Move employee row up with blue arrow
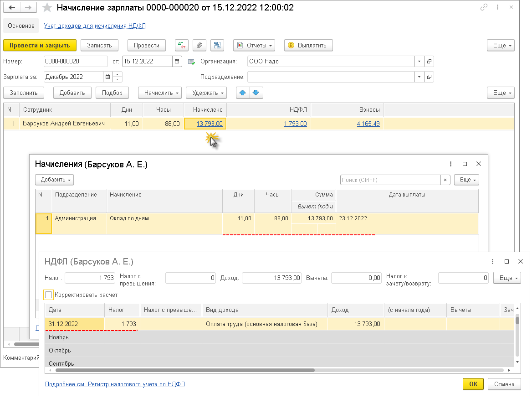 point(243,93)
